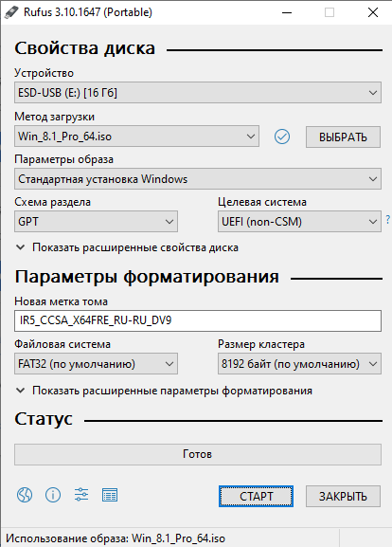Open FAT32 file system dropdown
This screenshot has width=392, height=547.
tap(96, 364)
